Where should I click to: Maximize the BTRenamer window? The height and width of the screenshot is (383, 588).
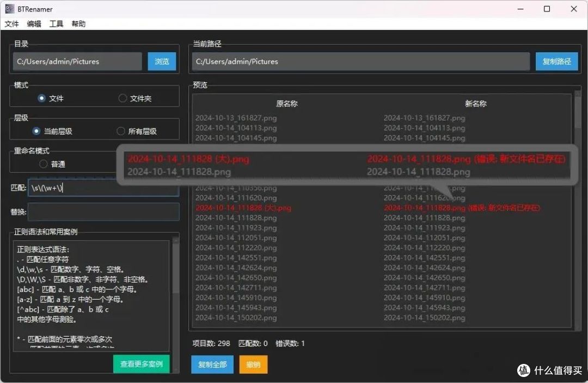tap(547, 9)
